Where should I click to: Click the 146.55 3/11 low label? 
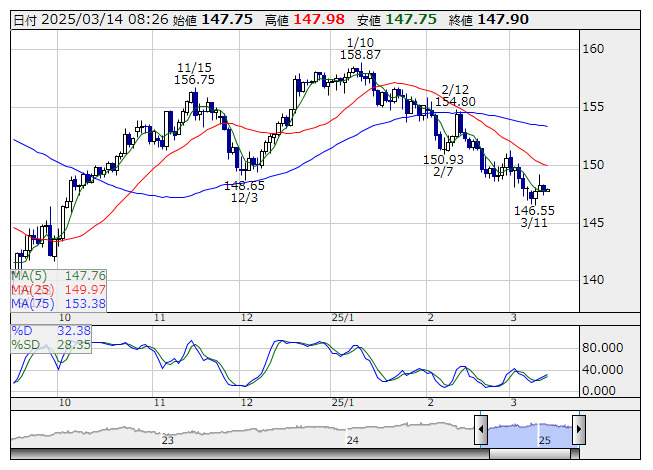[x=534, y=216]
